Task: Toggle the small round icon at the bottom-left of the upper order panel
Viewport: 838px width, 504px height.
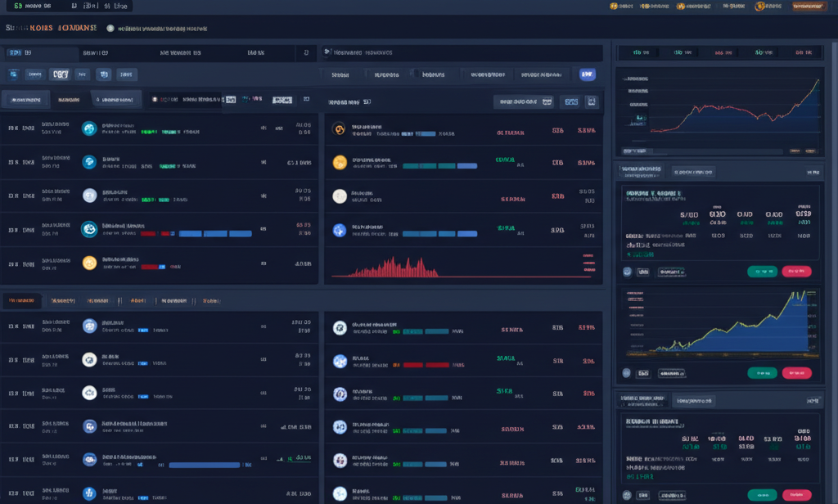Action: pos(628,272)
